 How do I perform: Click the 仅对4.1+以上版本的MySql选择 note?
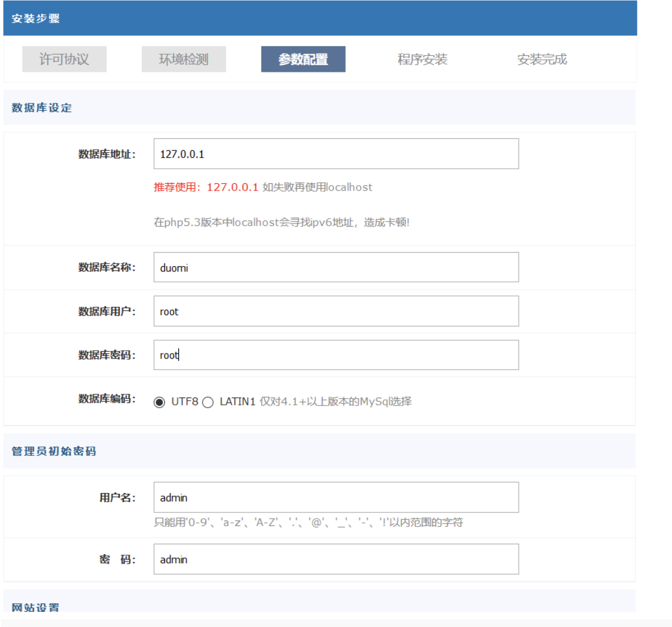pos(335,402)
